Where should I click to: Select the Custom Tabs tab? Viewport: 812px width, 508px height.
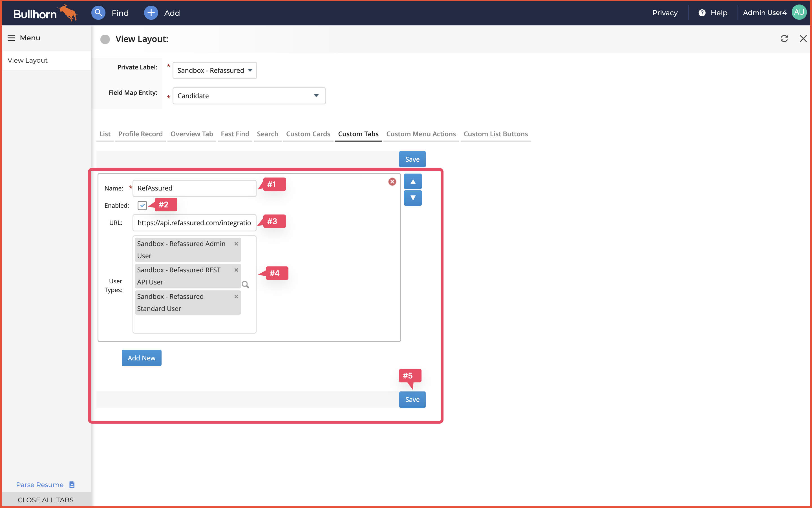click(x=358, y=134)
